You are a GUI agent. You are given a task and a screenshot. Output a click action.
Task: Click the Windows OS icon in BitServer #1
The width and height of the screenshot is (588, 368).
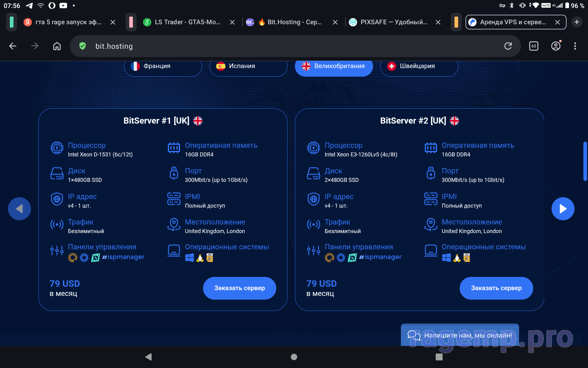pos(190,258)
